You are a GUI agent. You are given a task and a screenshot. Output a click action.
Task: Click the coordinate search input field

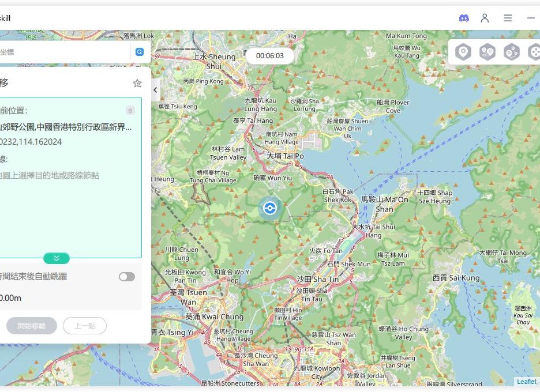[63, 52]
